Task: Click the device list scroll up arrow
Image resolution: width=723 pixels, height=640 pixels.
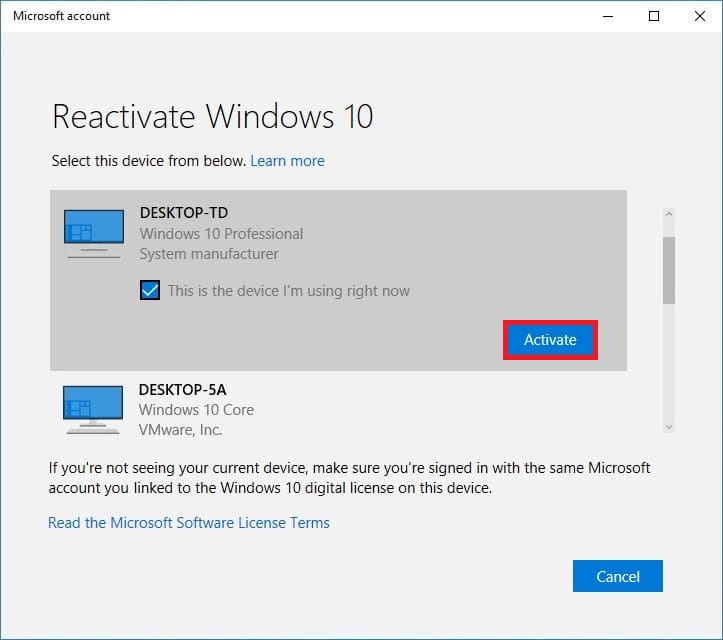Action: pyautogui.click(x=669, y=214)
